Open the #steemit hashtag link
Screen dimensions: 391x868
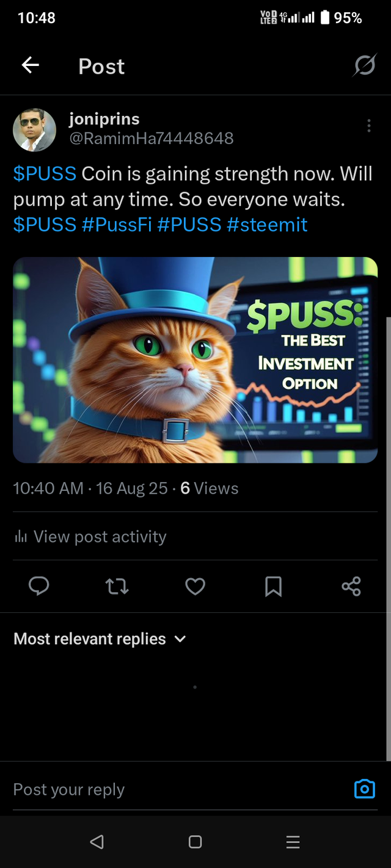(267, 224)
